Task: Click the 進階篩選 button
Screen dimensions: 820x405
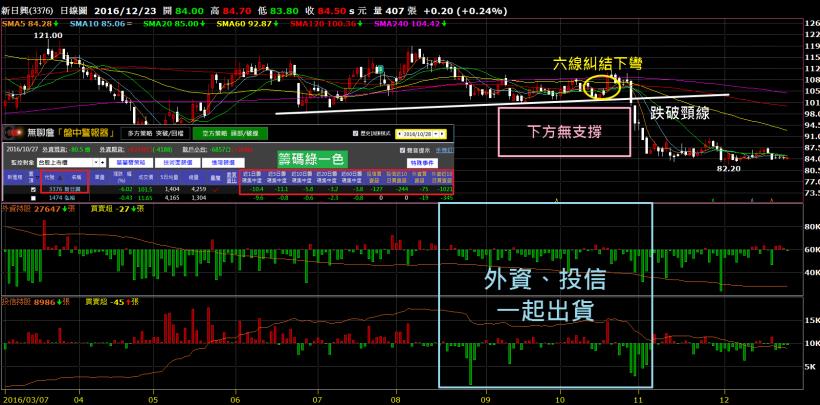Action: point(224,163)
